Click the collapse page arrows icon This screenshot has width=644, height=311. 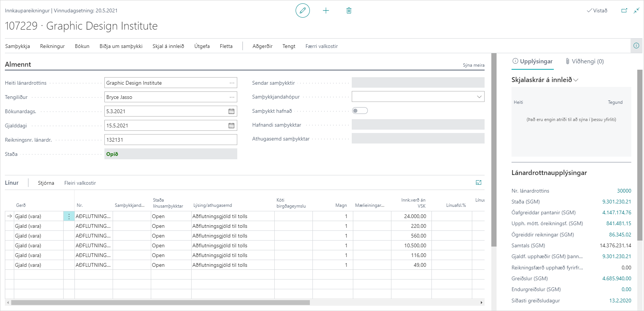tap(636, 10)
